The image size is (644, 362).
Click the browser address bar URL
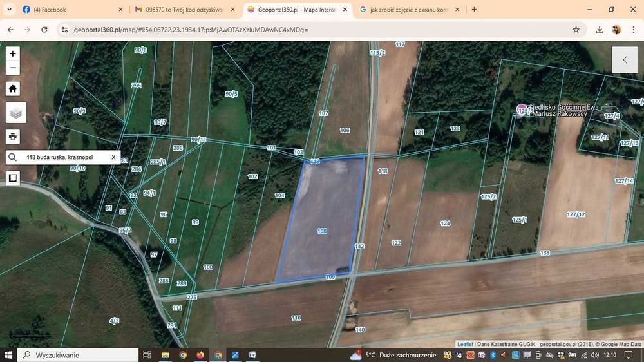pos(191,30)
